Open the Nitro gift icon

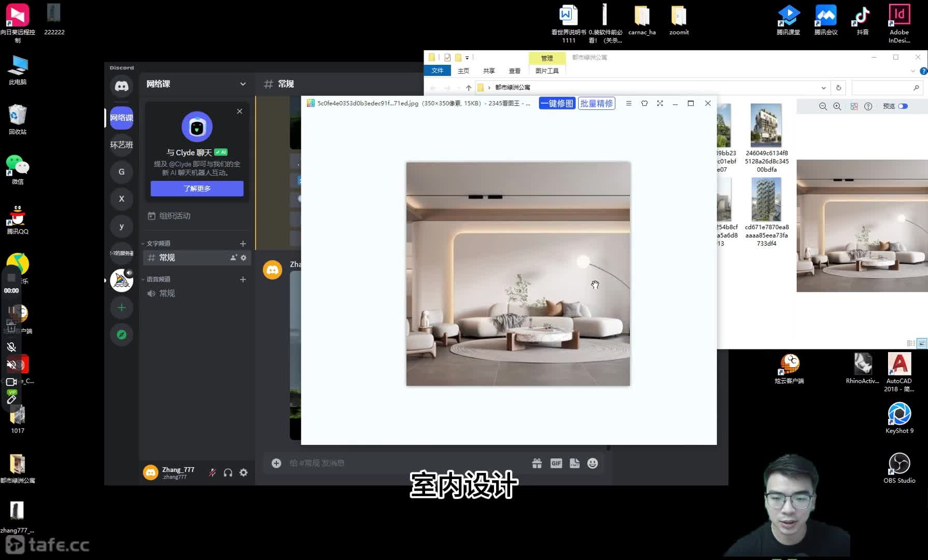pyautogui.click(x=537, y=463)
